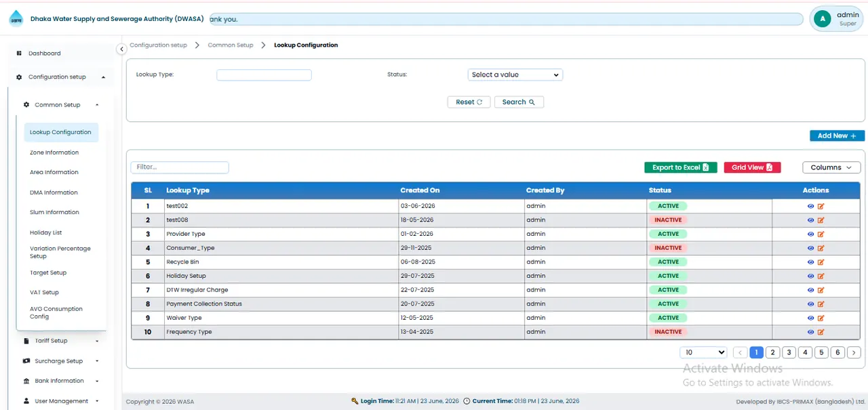View the DTW Irregular Charge row details
The height and width of the screenshot is (410, 868).
click(810, 290)
